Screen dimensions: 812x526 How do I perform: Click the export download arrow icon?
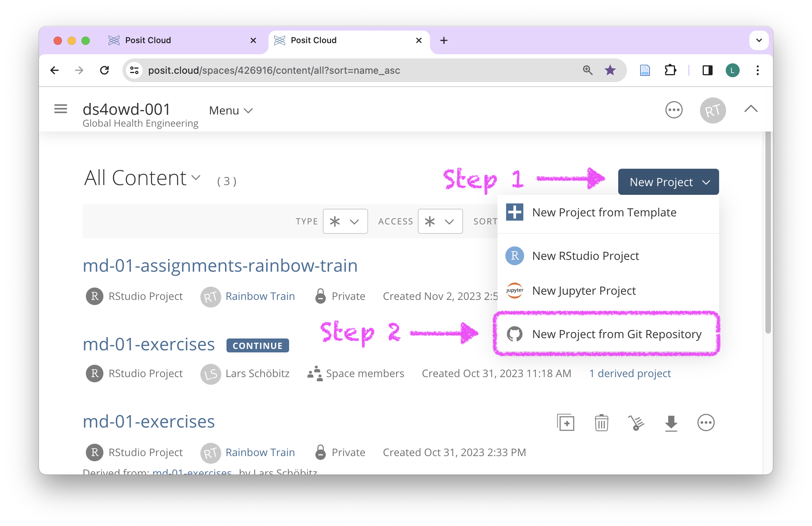pyautogui.click(x=671, y=423)
